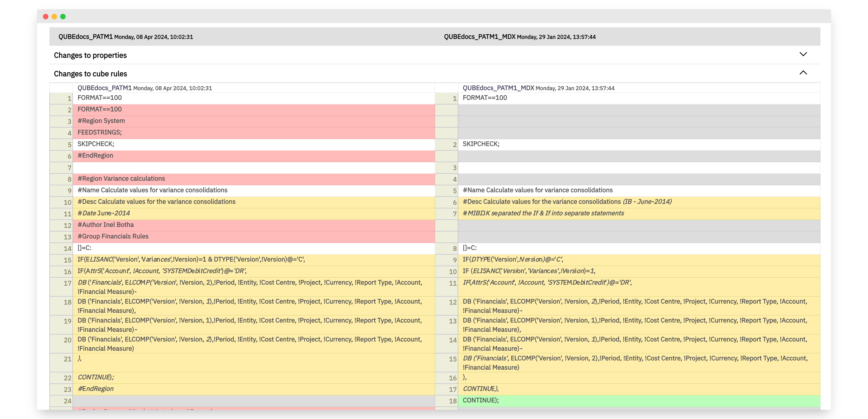The image size is (868, 419).
Task: Select right line 5 '#Name Calculate values' text
Action: 537,190
